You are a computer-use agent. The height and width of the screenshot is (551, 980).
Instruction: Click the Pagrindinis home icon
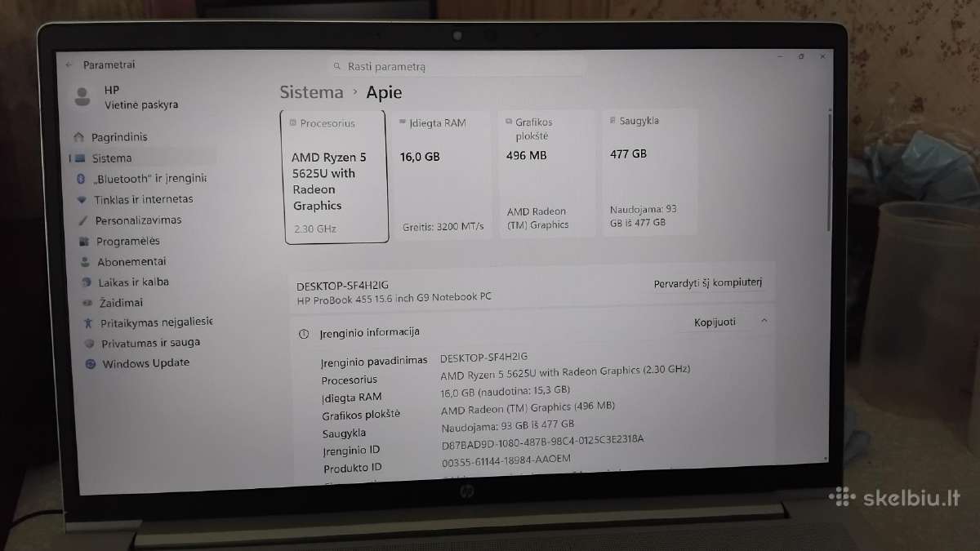(x=78, y=137)
